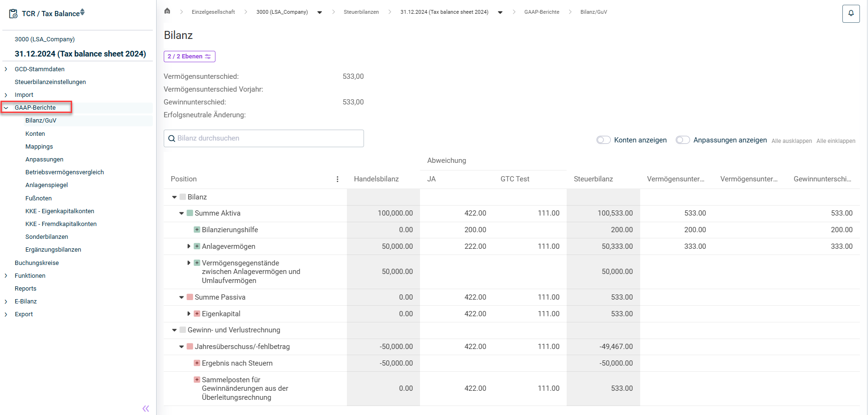This screenshot has width=868, height=415.
Task: Open Position column options menu
Action: point(337,179)
